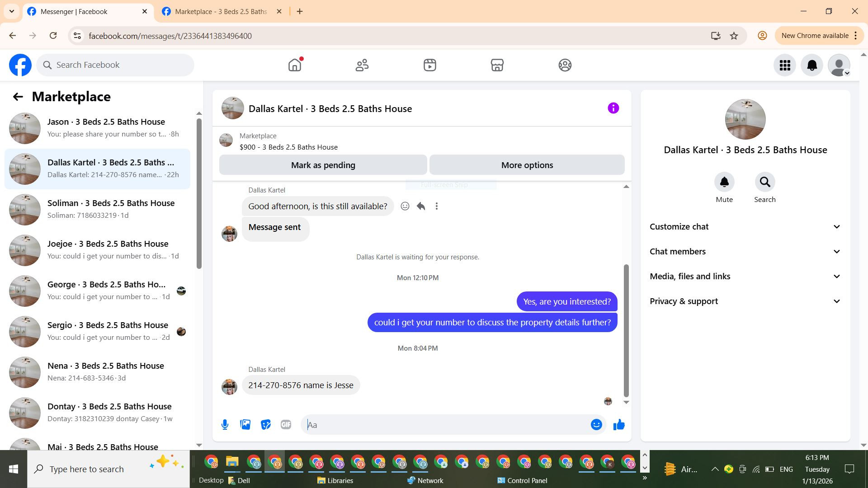Image resolution: width=868 pixels, height=488 pixels.
Task: Send a thumbs-up like
Action: click(619, 425)
